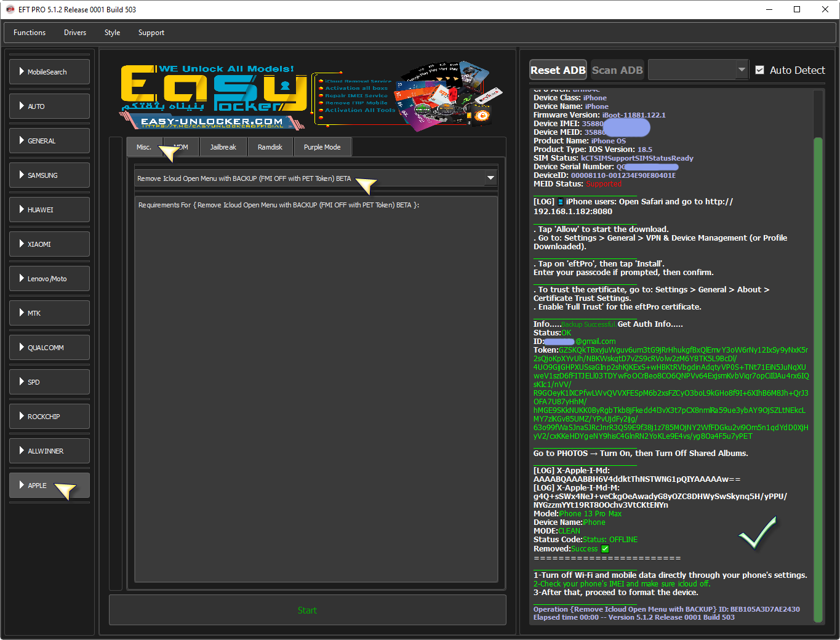Expand the MTK sidebar section
840x640 pixels.
(50, 313)
